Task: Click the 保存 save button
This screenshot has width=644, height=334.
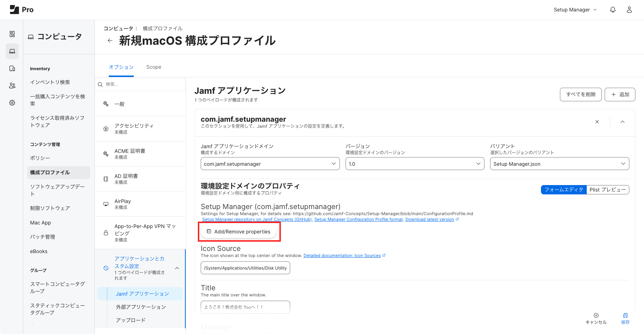Action: tap(625, 318)
